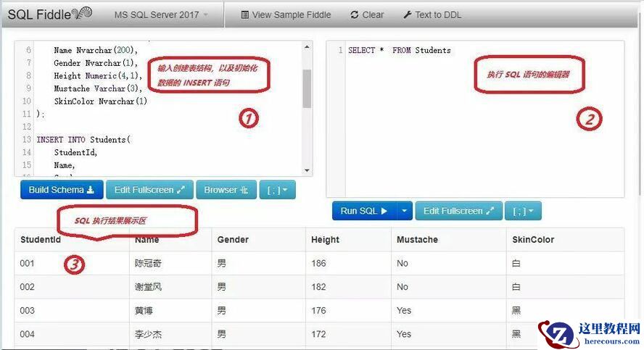Click the Height value 176
This screenshot has width=644, height=350.
click(318, 311)
